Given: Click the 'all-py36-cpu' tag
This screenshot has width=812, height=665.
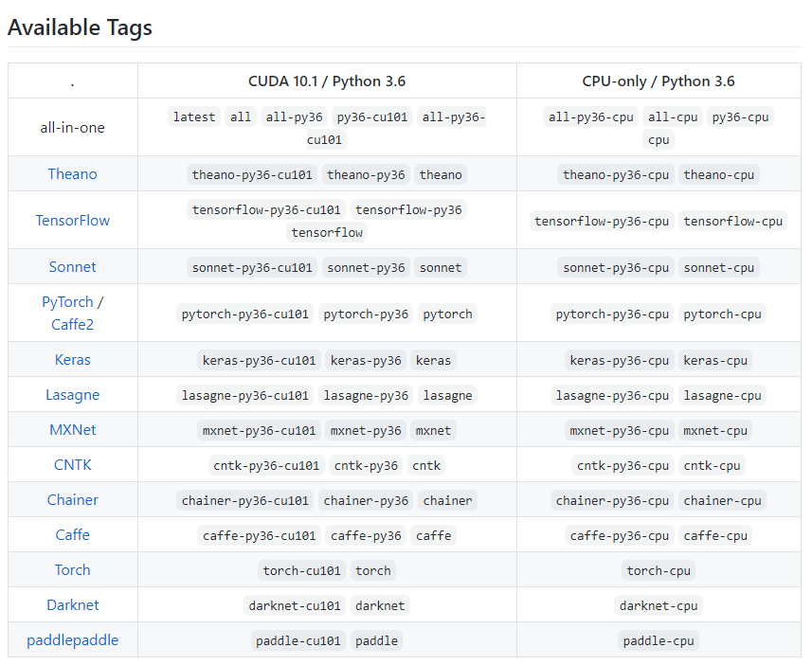Looking at the screenshot, I should pyautogui.click(x=591, y=117).
